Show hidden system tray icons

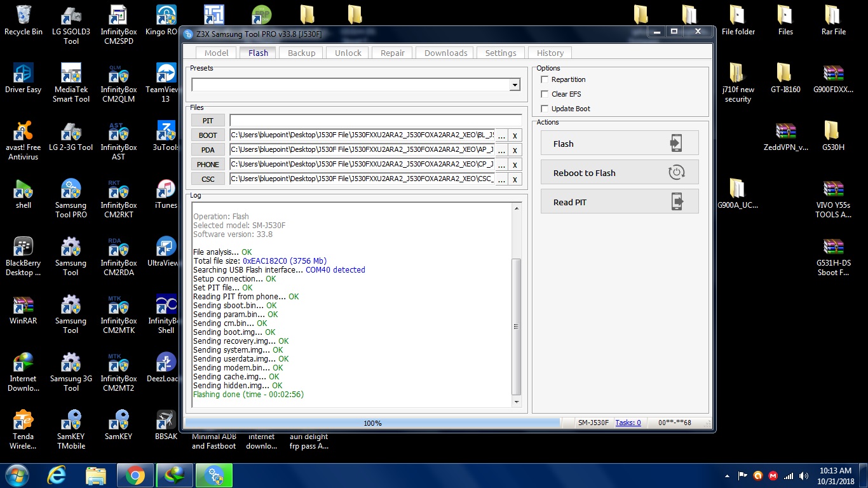[727, 475]
